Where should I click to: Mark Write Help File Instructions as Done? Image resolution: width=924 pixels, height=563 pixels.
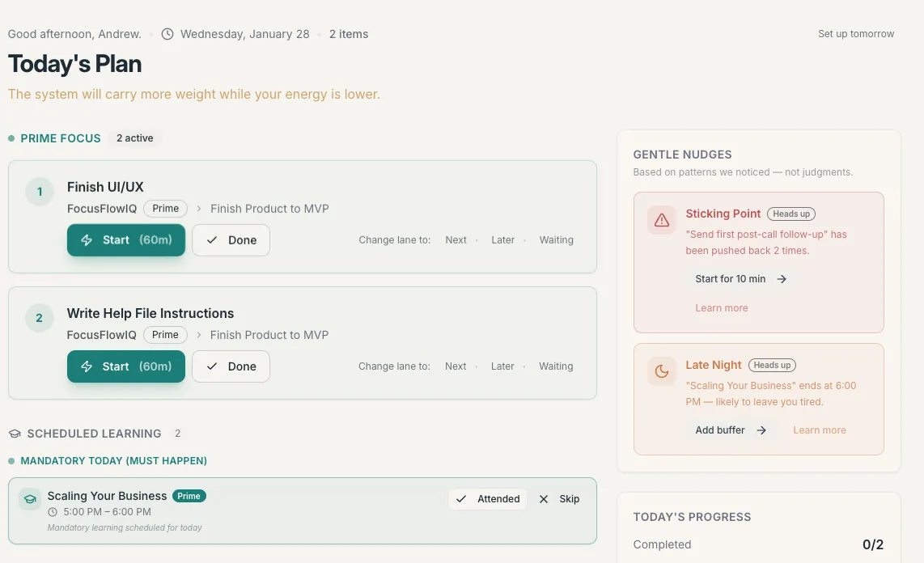click(x=231, y=366)
